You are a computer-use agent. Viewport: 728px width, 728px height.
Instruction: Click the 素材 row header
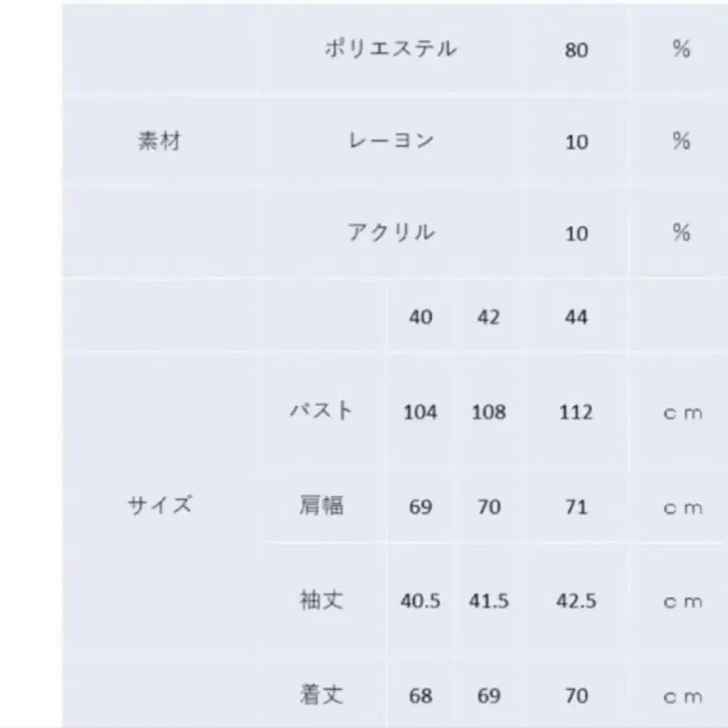tap(160, 141)
